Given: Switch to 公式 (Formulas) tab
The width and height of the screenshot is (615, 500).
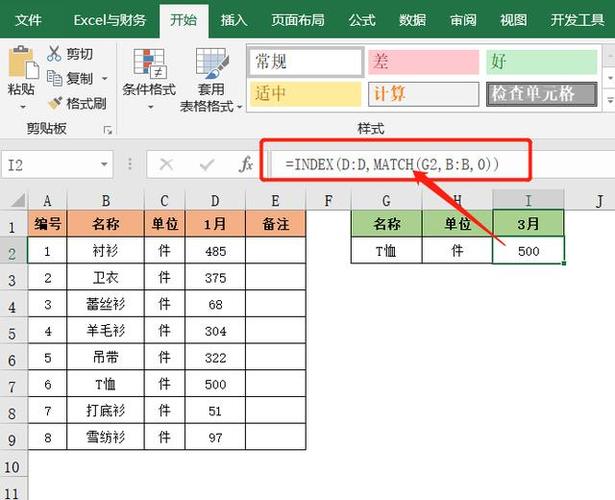Looking at the screenshot, I should 362,20.
